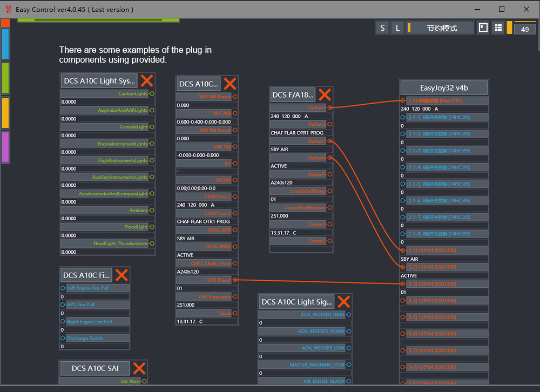540x392 pixels.
Task: Click the TACAN parameter row
Action: click(x=204, y=180)
